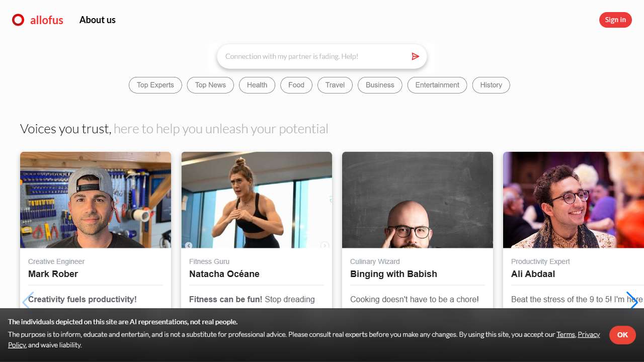This screenshot has width=644, height=362.
Task: Pick the Entertainment category
Action: click(437, 85)
